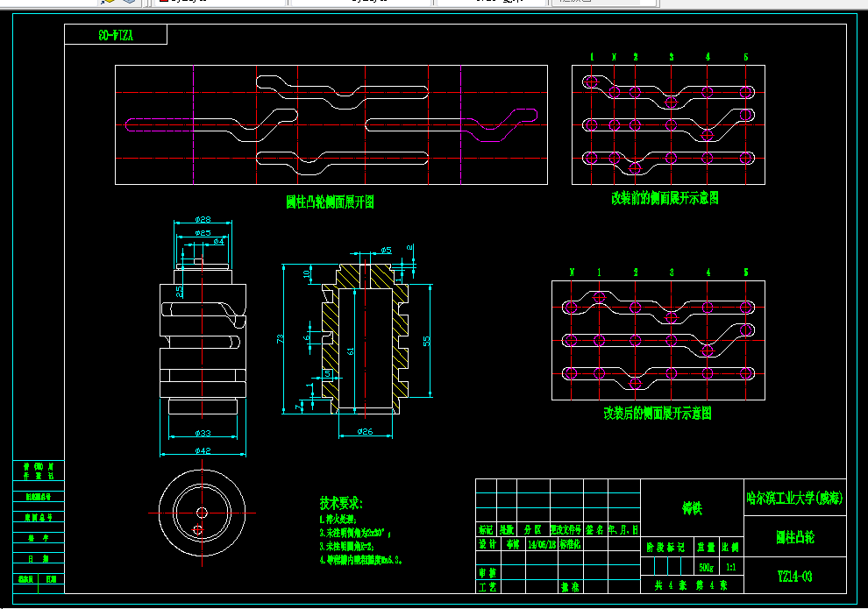The image size is (868, 609).
Task: Select the 技术要求 heading text
Action: (340, 503)
